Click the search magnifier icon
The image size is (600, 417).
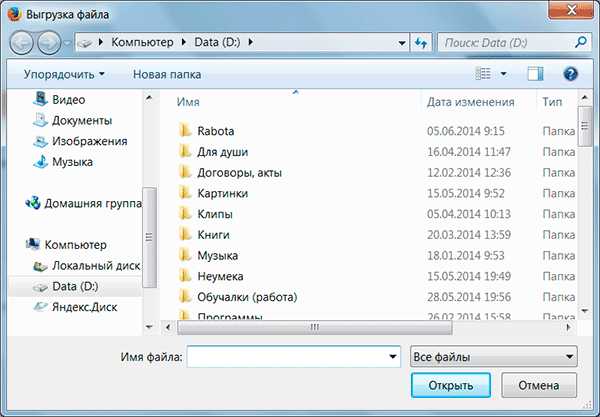coord(581,43)
